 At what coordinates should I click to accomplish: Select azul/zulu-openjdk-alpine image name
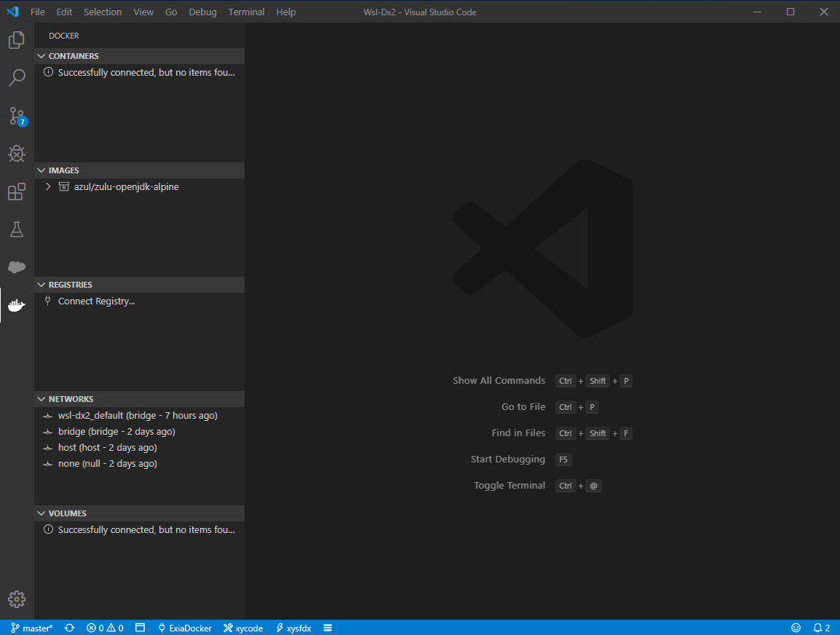tap(127, 186)
